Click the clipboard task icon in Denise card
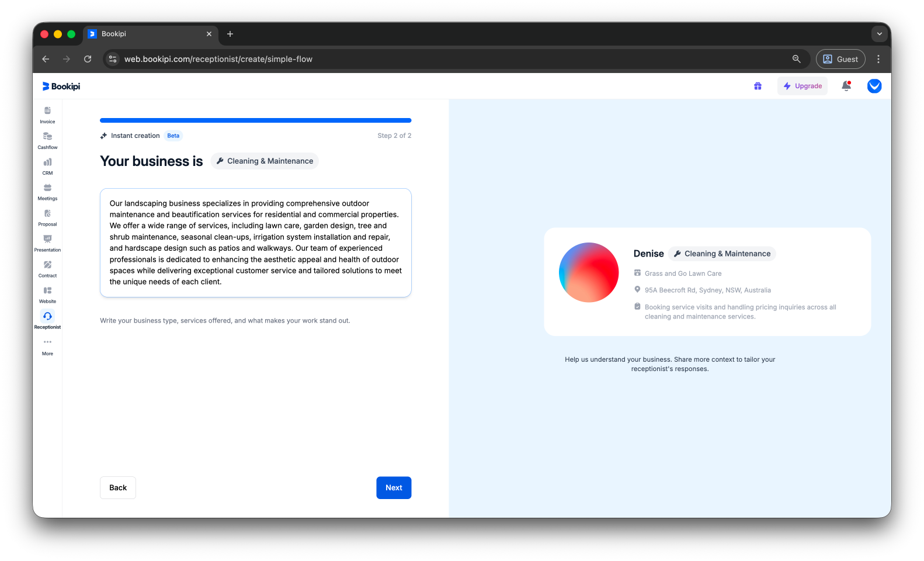 637,306
